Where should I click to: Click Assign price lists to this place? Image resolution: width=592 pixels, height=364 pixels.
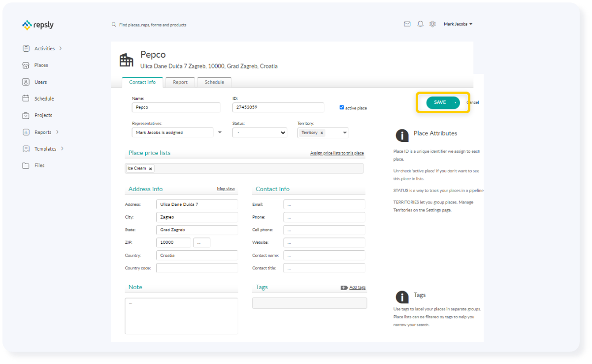click(x=337, y=153)
